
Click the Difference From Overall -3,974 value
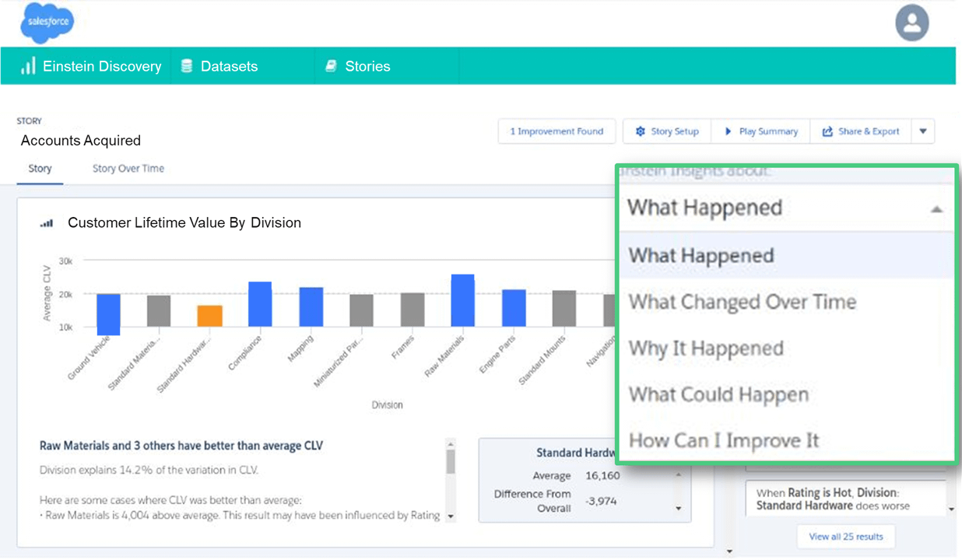pos(600,502)
